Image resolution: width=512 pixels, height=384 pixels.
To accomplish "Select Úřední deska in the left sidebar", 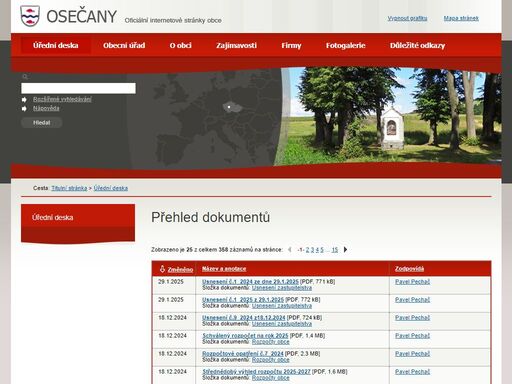I will [x=53, y=218].
